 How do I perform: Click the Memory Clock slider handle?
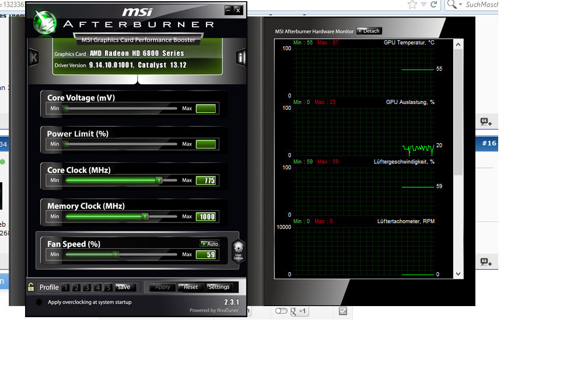[145, 216]
